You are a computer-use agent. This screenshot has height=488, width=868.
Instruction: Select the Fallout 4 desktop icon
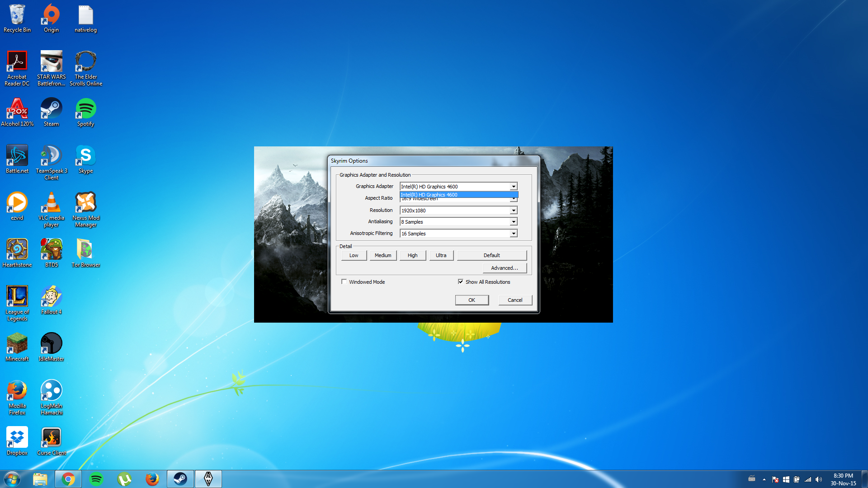click(x=51, y=300)
